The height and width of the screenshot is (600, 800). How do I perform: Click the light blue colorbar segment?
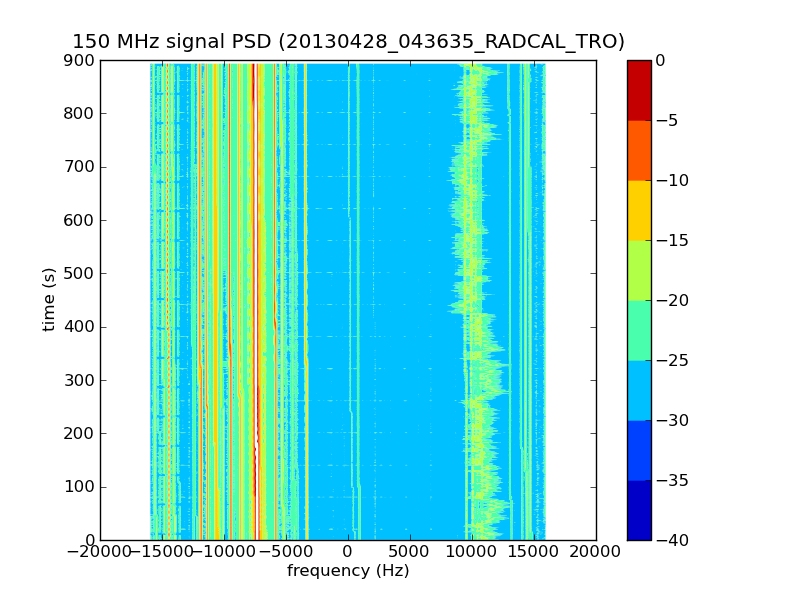point(639,390)
